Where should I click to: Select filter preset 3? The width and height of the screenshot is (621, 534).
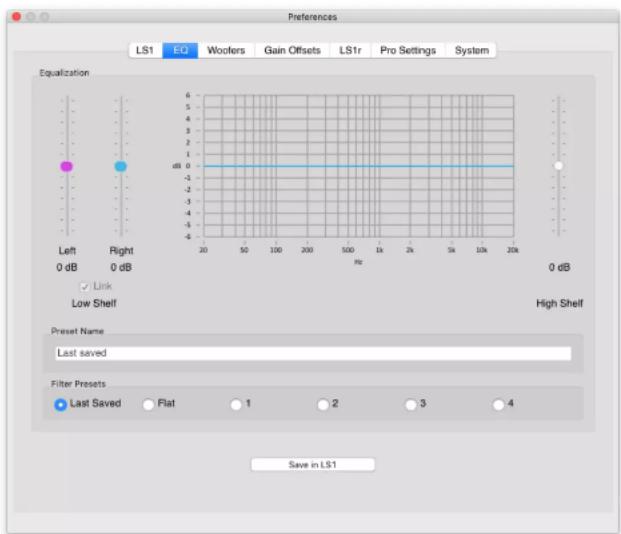point(411,404)
